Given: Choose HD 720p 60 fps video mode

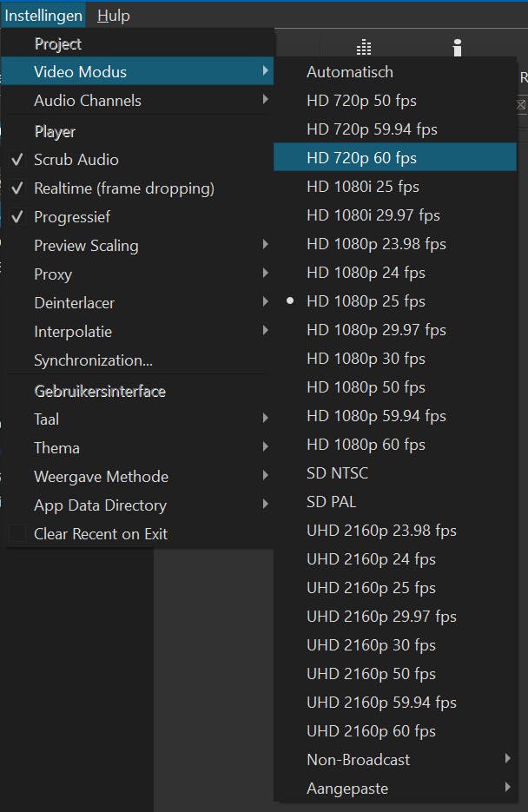Looking at the screenshot, I should [361, 158].
